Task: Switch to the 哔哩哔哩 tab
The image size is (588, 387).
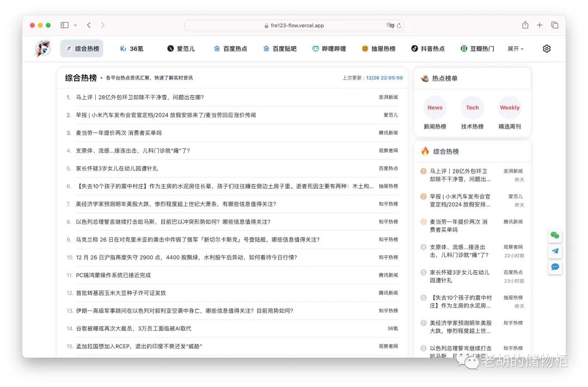Action: tap(329, 49)
